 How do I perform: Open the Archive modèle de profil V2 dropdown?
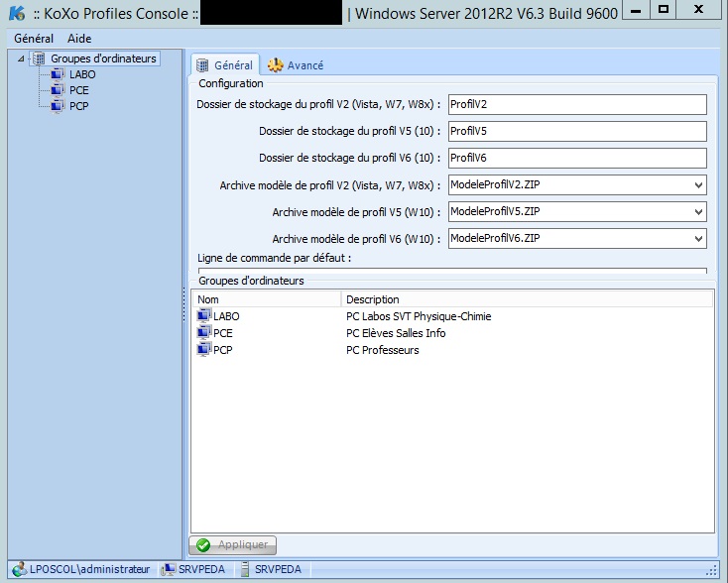[x=698, y=185]
